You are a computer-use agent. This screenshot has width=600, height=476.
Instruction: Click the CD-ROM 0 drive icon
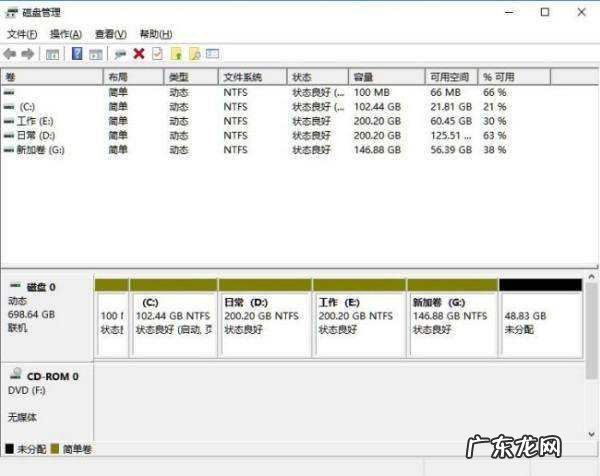16,373
